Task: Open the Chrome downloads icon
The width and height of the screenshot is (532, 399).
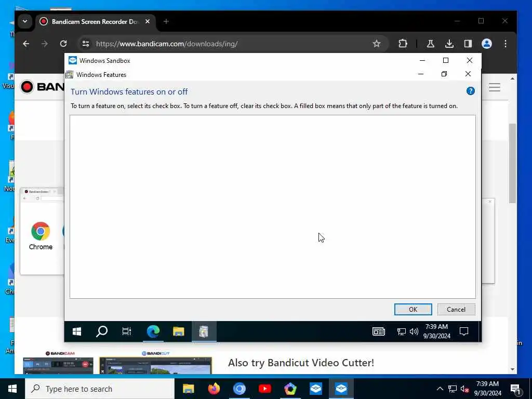Action: 449,44
